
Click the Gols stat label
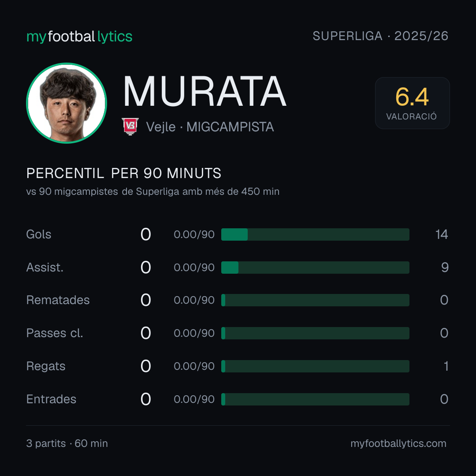(39, 234)
